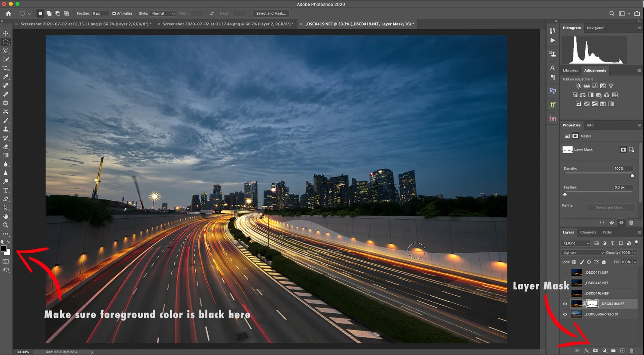Select the Eyedropper tool
This screenshot has height=355, width=644.
point(6,77)
